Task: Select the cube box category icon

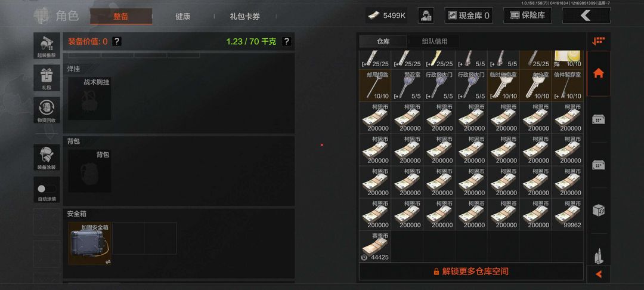Action: point(599,211)
